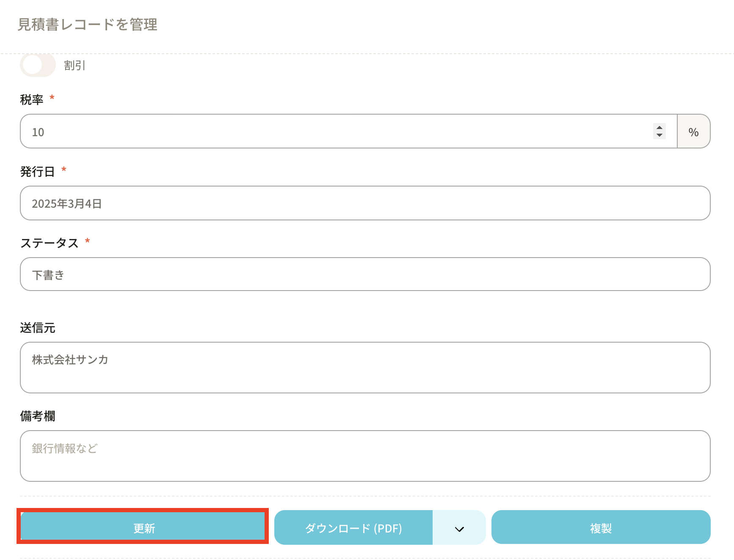734x560 pixels.
Task: Open the ステータス dropdown showing 下書き
Action: click(365, 275)
